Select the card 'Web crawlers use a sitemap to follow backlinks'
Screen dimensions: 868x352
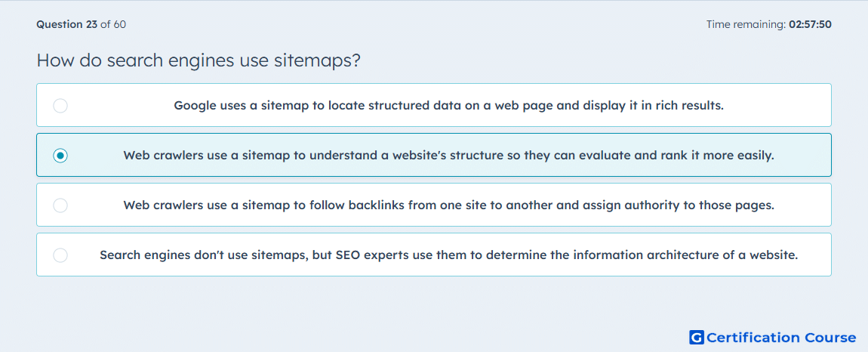434,205
